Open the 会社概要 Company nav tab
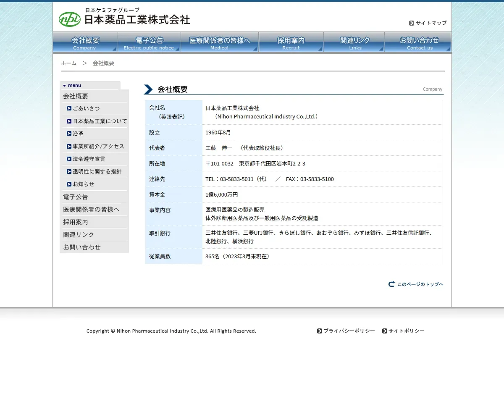504x420 pixels. click(x=85, y=42)
